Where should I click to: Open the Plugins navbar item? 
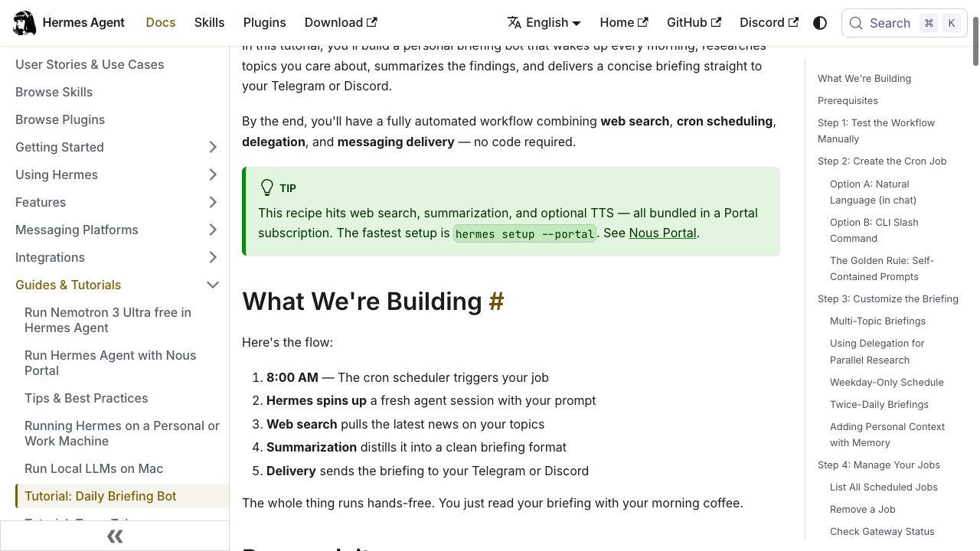click(x=264, y=23)
